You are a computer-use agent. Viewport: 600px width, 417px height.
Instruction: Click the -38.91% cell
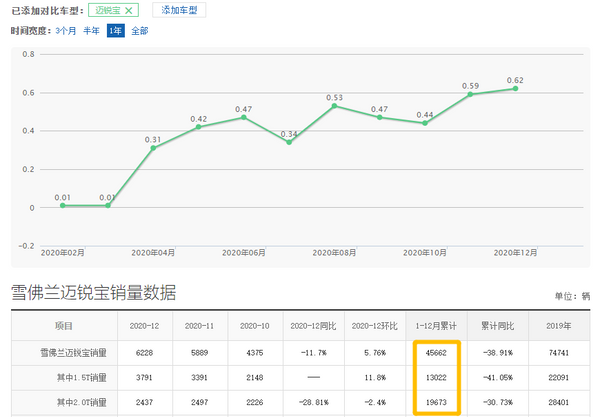(x=497, y=353)
